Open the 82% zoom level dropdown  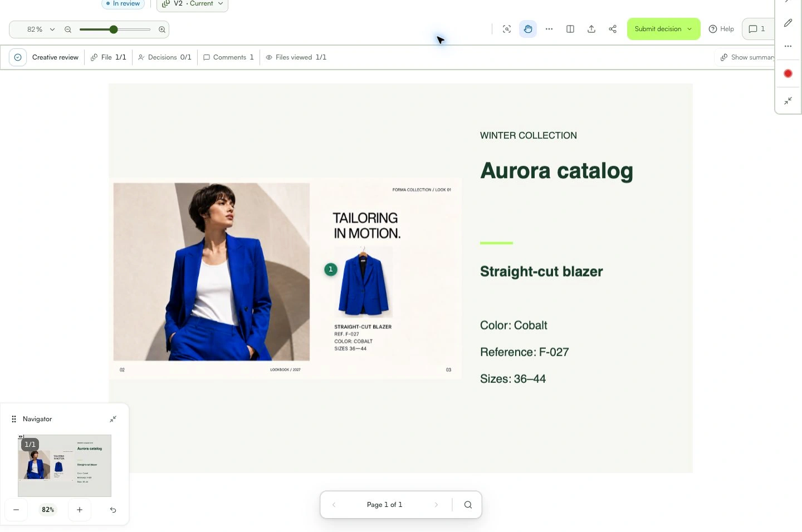[x=40, y=29]
